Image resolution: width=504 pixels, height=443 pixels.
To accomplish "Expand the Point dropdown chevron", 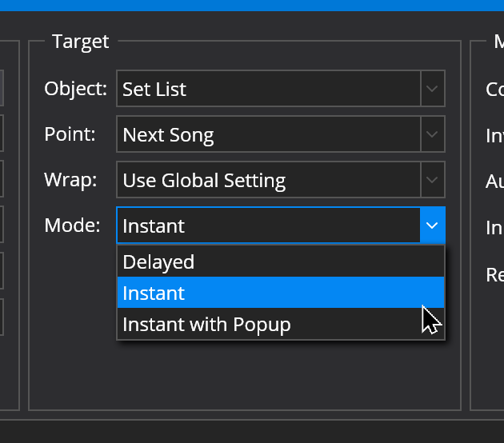I will click(x=432, y=134).
